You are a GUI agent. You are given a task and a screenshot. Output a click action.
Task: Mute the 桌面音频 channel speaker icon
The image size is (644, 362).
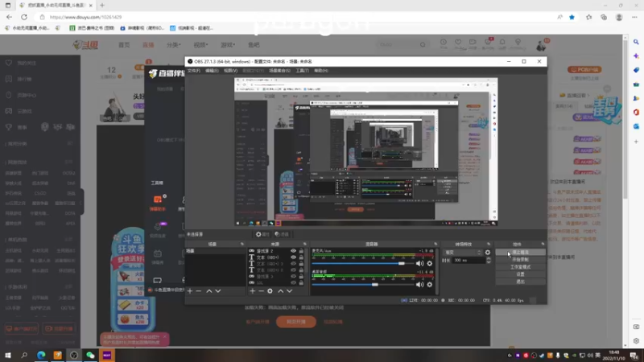coord(419,285)
